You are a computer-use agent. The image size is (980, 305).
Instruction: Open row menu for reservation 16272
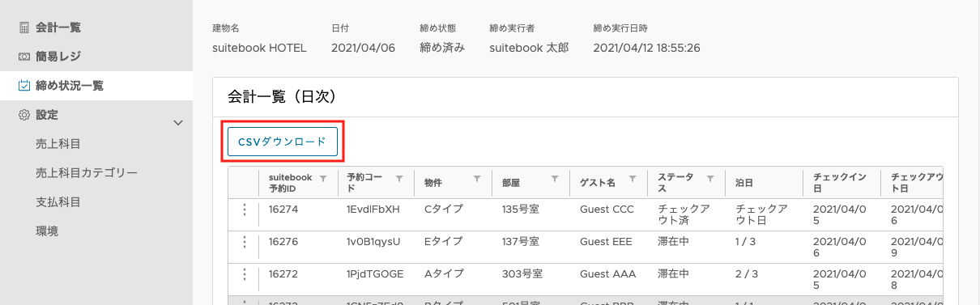click(244, 274)
